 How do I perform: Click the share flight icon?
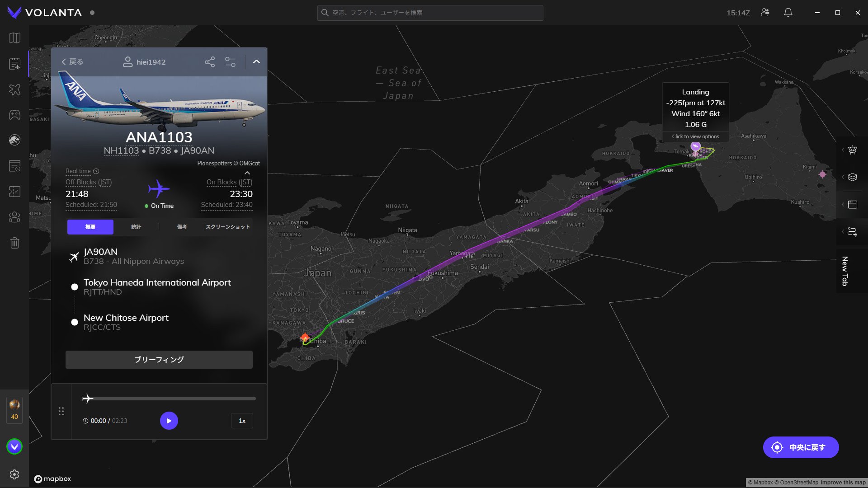click(x=210, y=62)
